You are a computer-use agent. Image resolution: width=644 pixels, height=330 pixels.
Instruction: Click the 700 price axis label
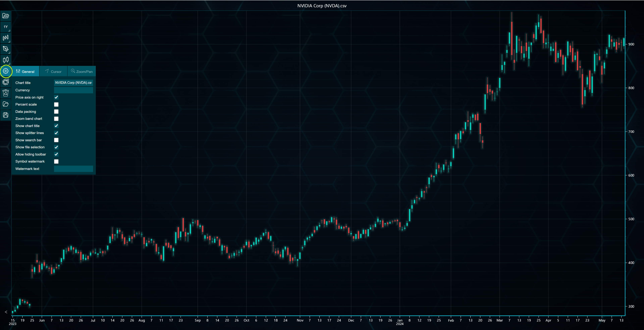pyautogui.click(x=631, y=132)
